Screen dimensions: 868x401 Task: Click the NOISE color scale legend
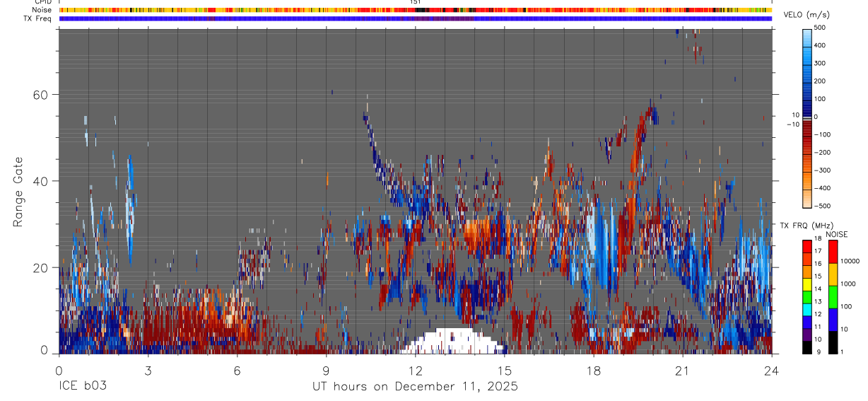click(x=833, y=296)
